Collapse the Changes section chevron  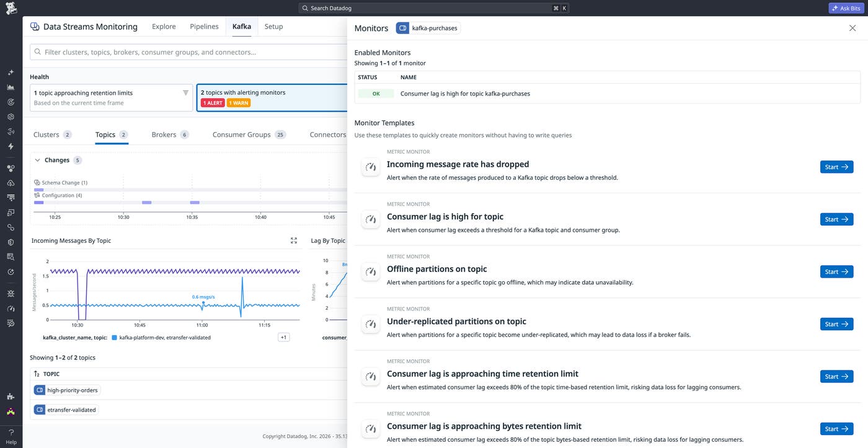tap(37, 160)
